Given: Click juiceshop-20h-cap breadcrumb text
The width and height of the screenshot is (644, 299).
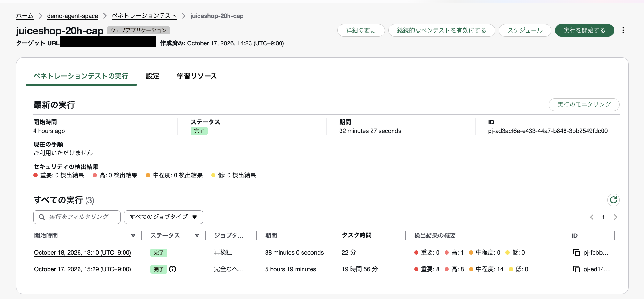Looking at the screenshot, I should pos(217,16).
